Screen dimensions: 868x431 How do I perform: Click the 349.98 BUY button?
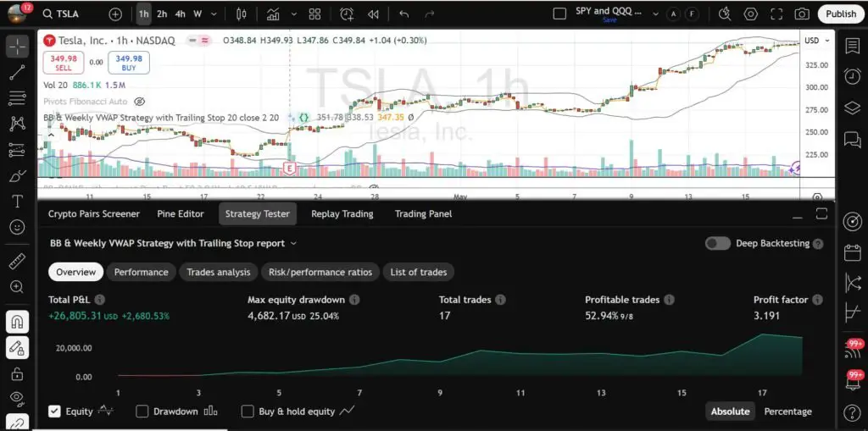129,63
